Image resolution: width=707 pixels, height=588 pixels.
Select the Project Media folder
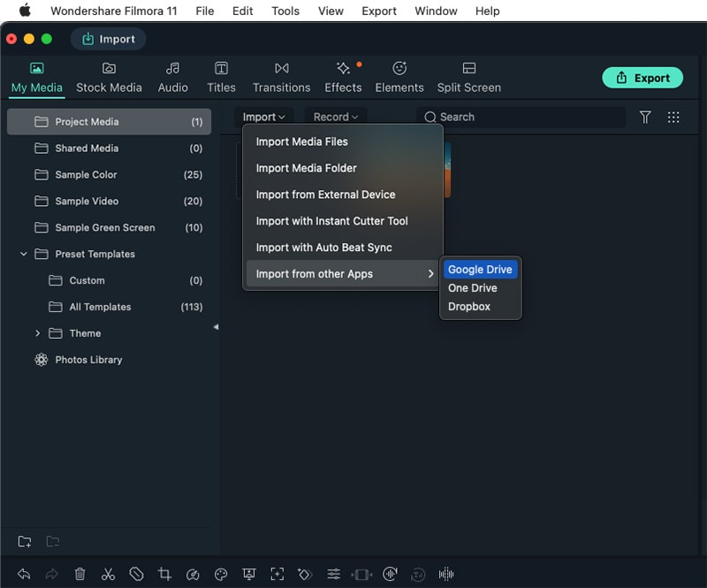[x=109, y=122]
